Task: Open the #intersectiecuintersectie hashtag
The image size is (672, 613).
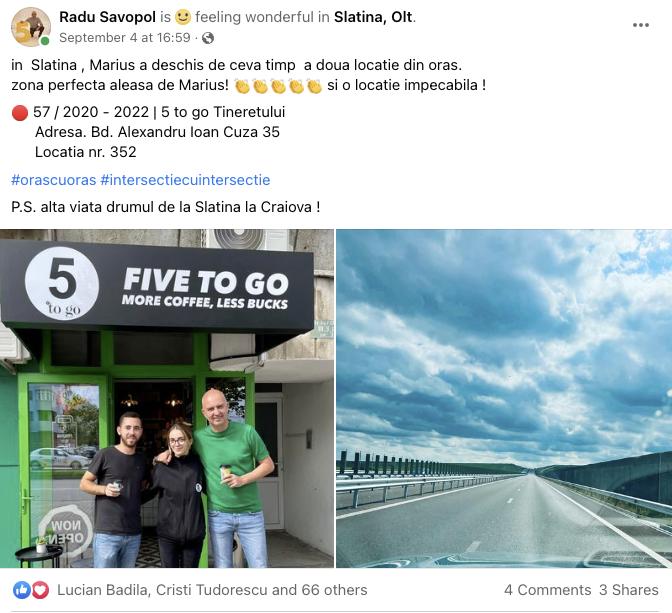Action: pos(185,180)
